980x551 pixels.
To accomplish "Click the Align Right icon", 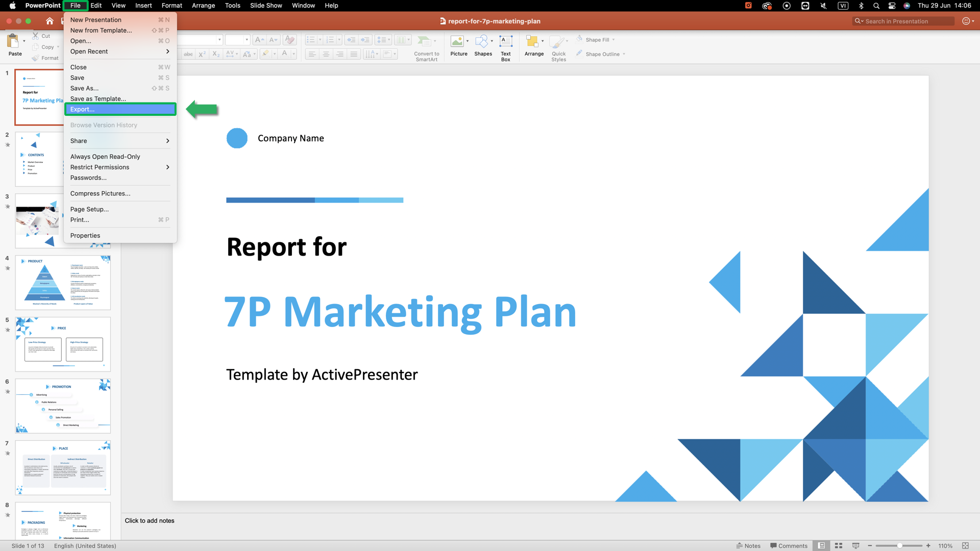I will click(340, 54).
